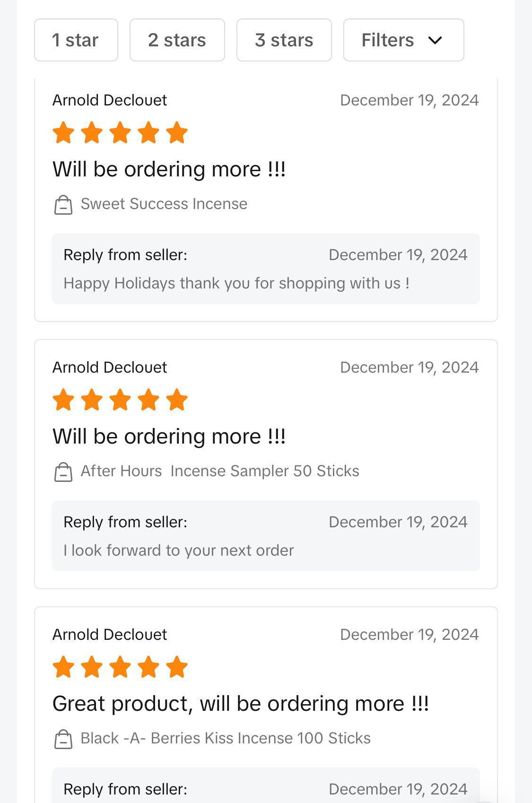Click the first review's five-star rating
The image size is (532, 803).
pyautogui.click(x=120, y=132)
